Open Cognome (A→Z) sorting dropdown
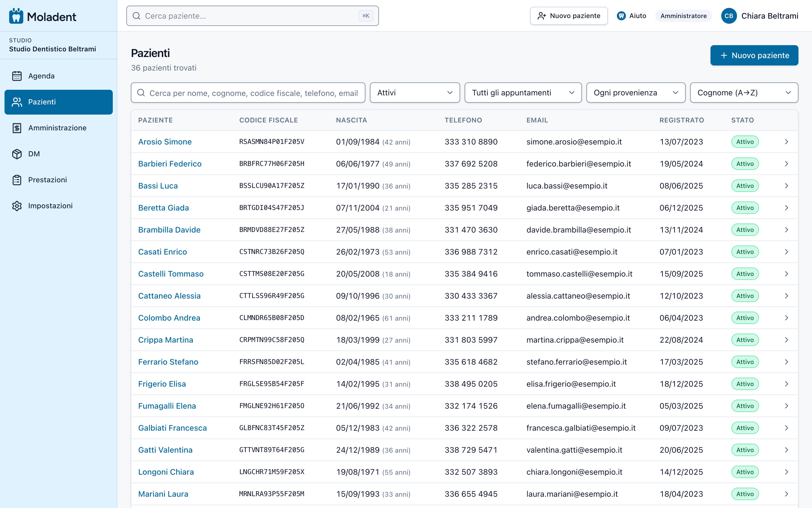 744,93
